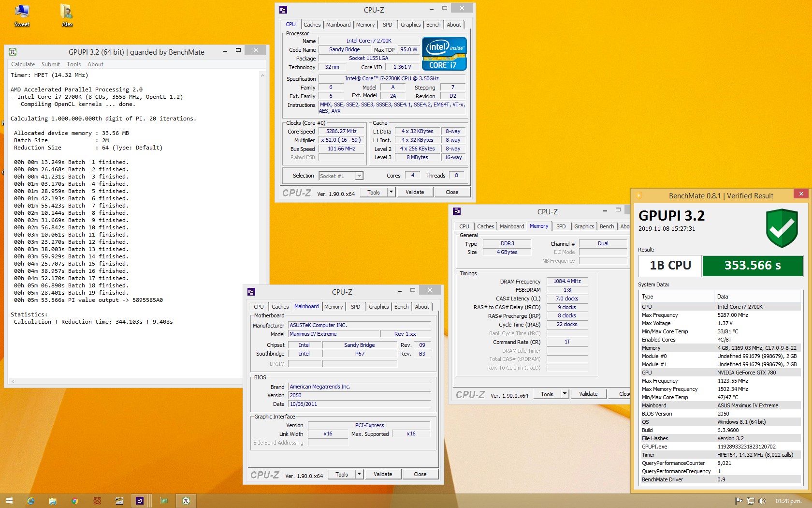812x508 pixels.
Task: Click the green verified shield in BenchMate
Action: pyautogui.click(x=782, y=228)
